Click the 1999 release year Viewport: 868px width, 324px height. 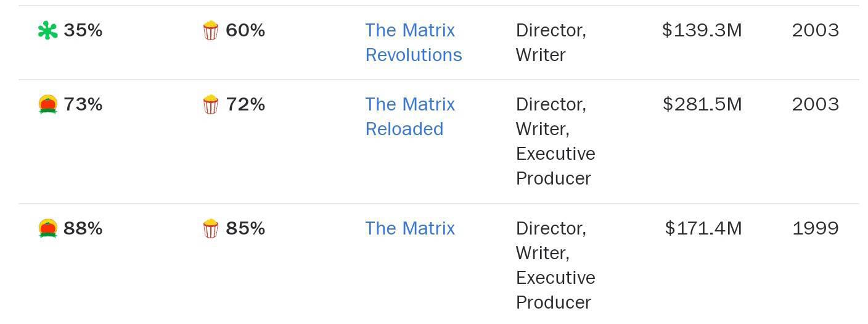click(x=816, y=228)
